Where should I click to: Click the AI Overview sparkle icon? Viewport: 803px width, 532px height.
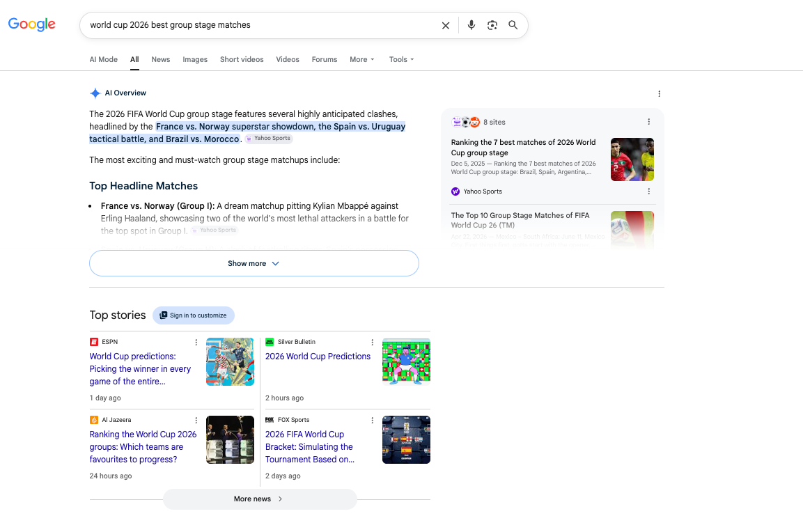[x=95, y=93]
